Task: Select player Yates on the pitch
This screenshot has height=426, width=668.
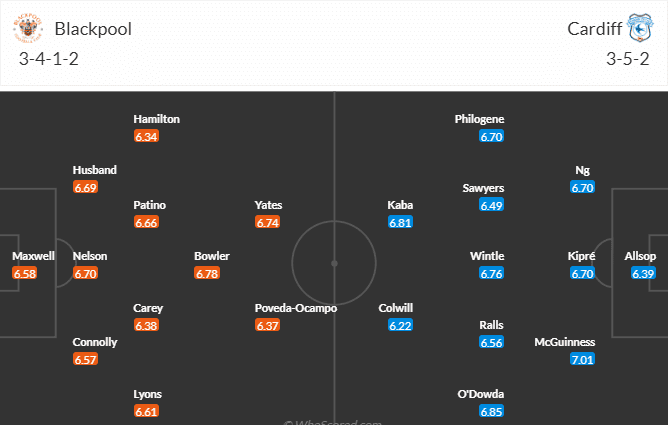Action: pos(268,205)
